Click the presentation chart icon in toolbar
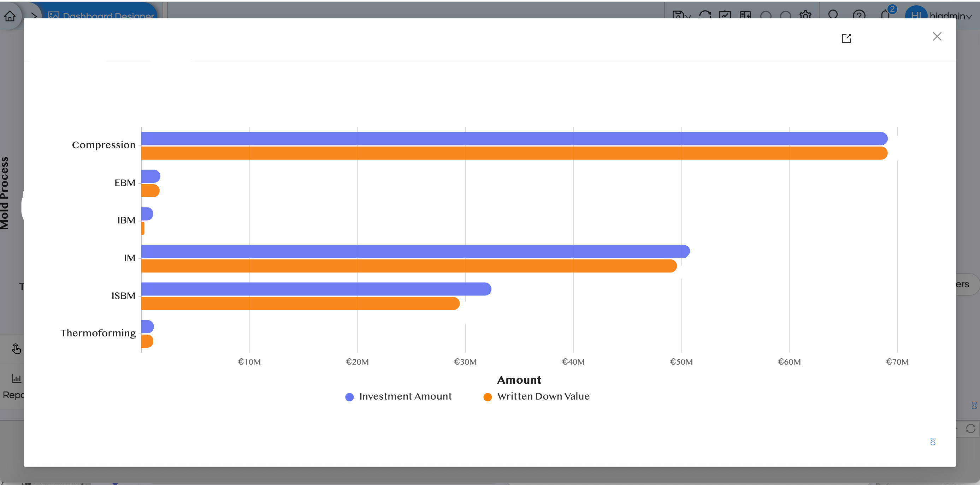The image size is (980, 485). coord(725,15)
